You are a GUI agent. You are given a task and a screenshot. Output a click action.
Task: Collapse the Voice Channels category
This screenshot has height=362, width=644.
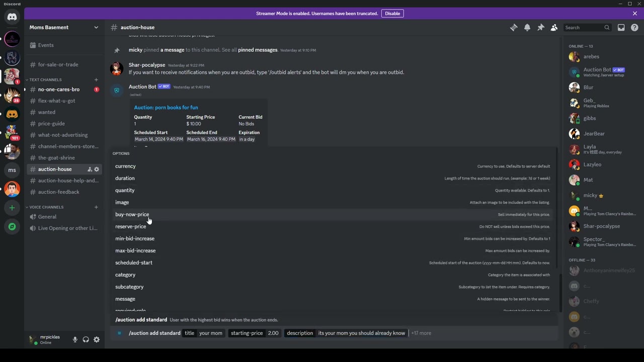point(46,207)
